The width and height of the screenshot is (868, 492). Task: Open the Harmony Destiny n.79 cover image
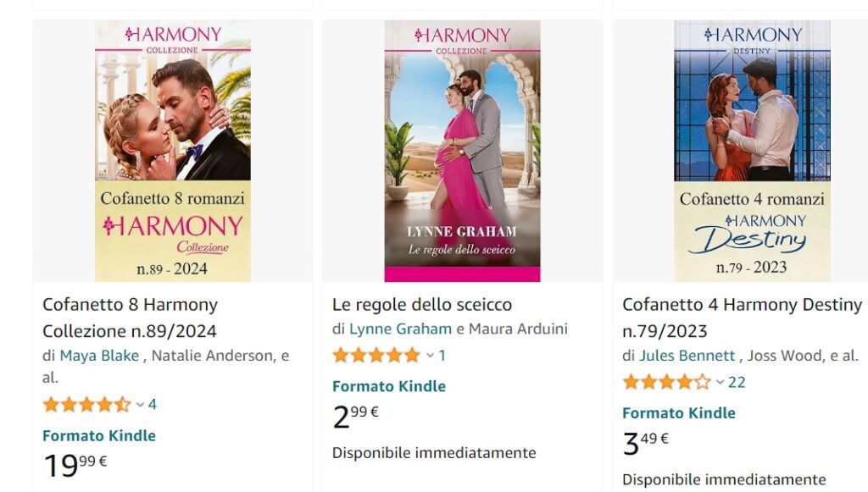[x=752, y=151]
